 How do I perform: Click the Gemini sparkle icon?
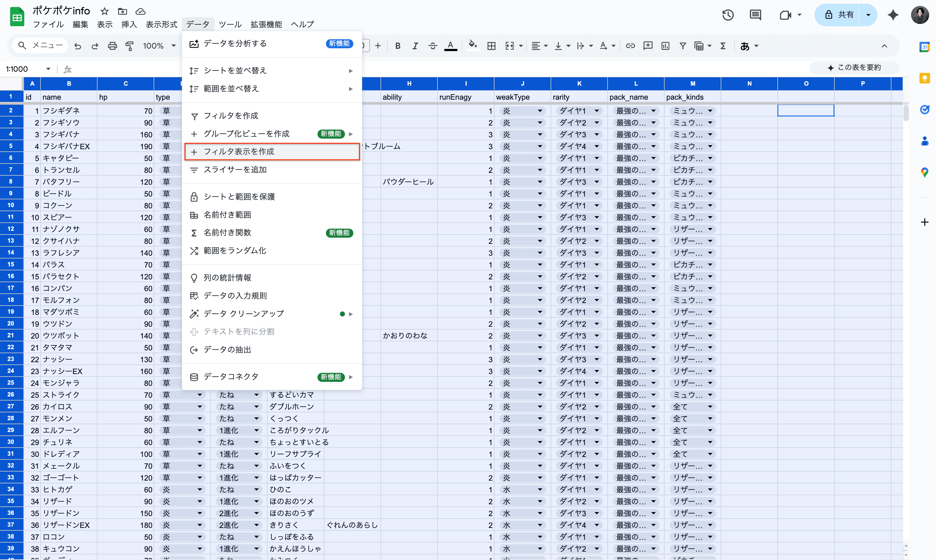coord(893,15)
